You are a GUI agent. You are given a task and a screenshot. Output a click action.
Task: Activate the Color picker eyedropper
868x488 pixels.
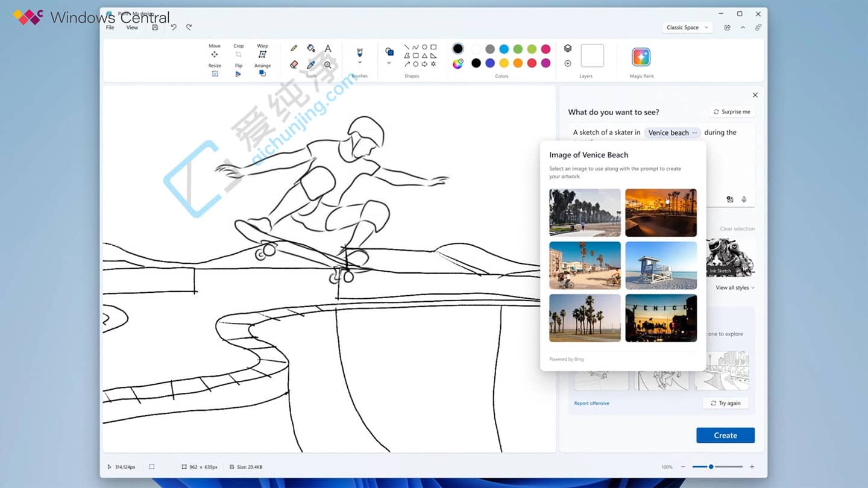pyautogui.click(x=311, y=64)
